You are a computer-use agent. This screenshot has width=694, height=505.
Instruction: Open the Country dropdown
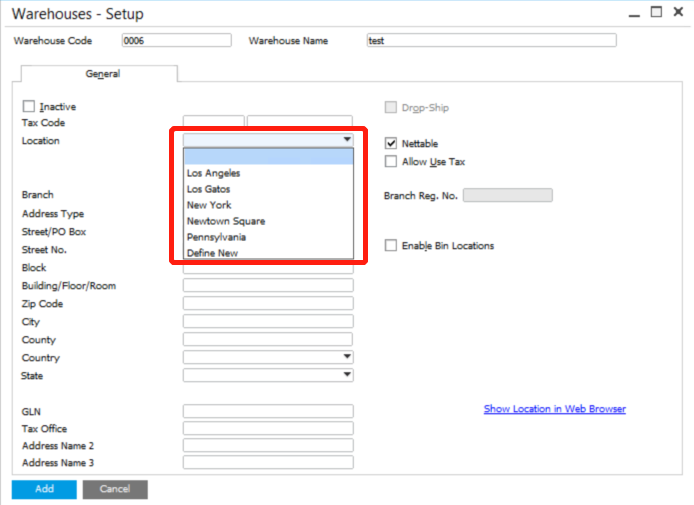(346, 357)
